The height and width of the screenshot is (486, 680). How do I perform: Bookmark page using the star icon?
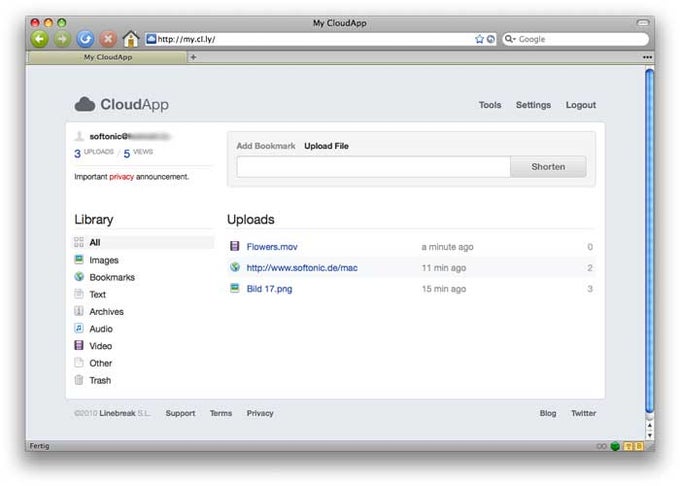coord(479,39)
